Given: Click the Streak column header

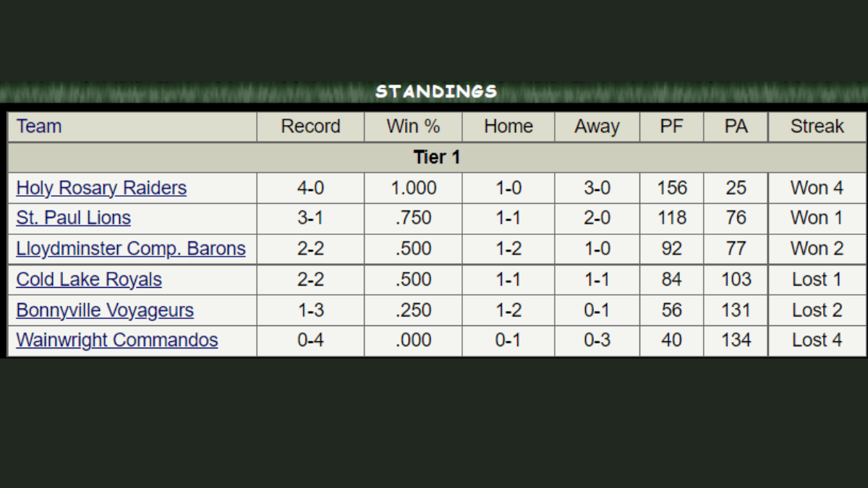Looking at the screenshot, I should pyautogui.click(x=817, y=127).
